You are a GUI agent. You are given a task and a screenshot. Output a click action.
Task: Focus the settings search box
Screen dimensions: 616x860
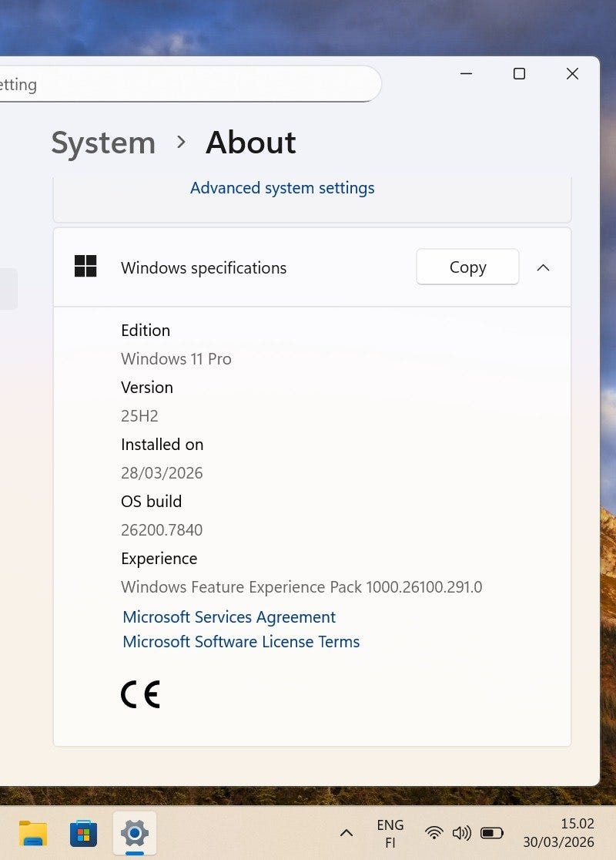pyautogui.click(x=185, y=84)
